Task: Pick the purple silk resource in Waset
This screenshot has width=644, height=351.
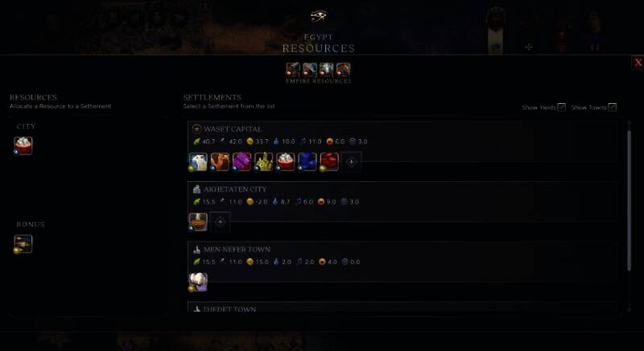Action: (x=242, y=162)
